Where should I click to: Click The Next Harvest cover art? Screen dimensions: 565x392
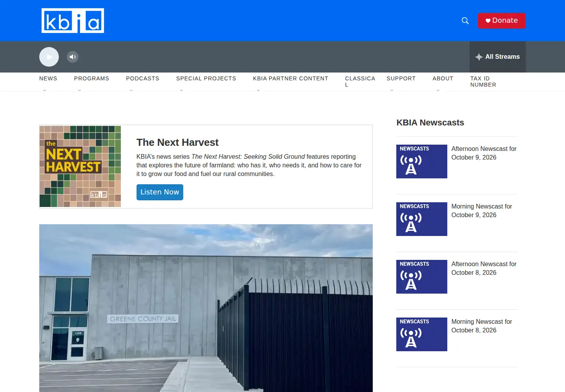[x=80, y=166]
